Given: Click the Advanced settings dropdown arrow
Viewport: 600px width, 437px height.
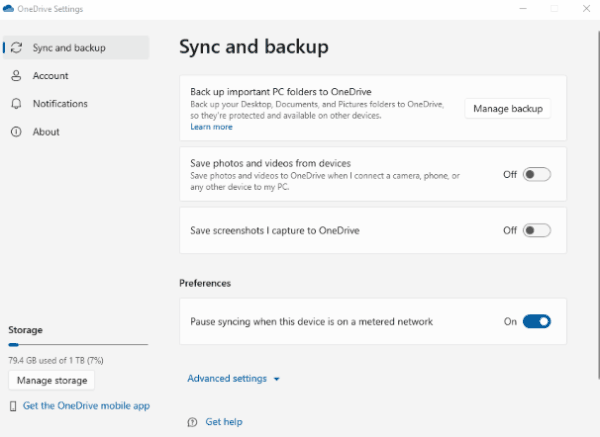Looking at the screenshot, I should [x=277, y=379].
